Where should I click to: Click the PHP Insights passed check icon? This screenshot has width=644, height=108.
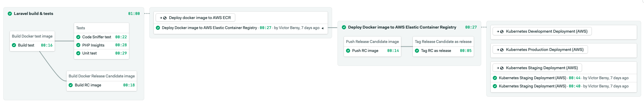click(78, 45)
